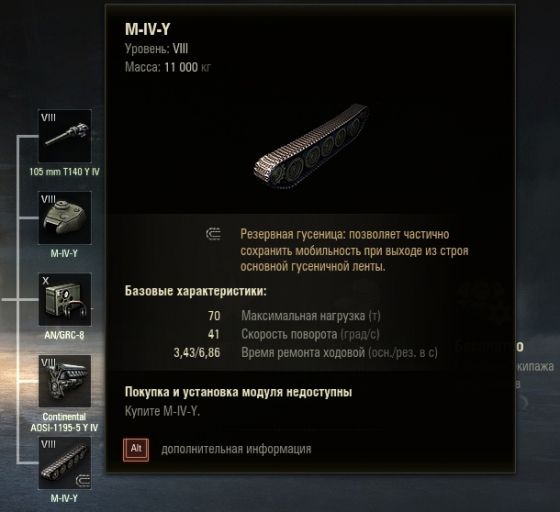The height and width of the screenshot is (512, 560).
Task: Click the 'Покупка и установка модуля недоступны' notice
Action: pyautogui.click(x=239, y=392)
